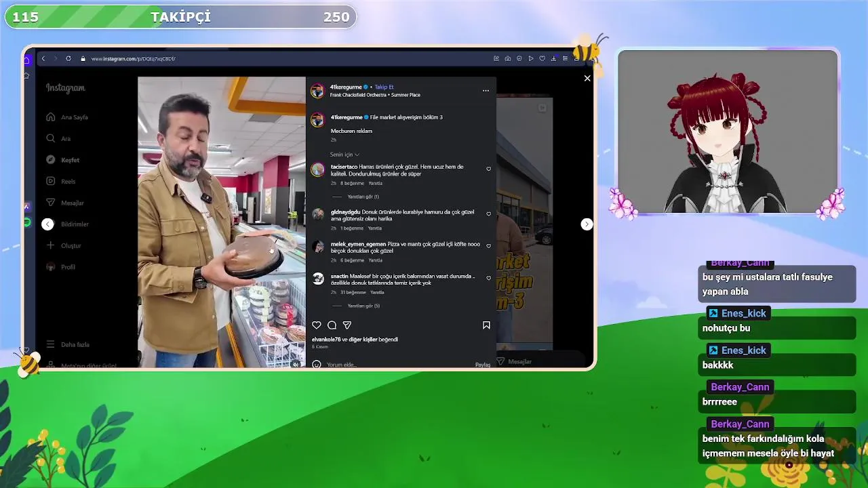Click '8 beğenme' on tacisertaco's comment
This screenshot has width=868, height=488.
352,183
